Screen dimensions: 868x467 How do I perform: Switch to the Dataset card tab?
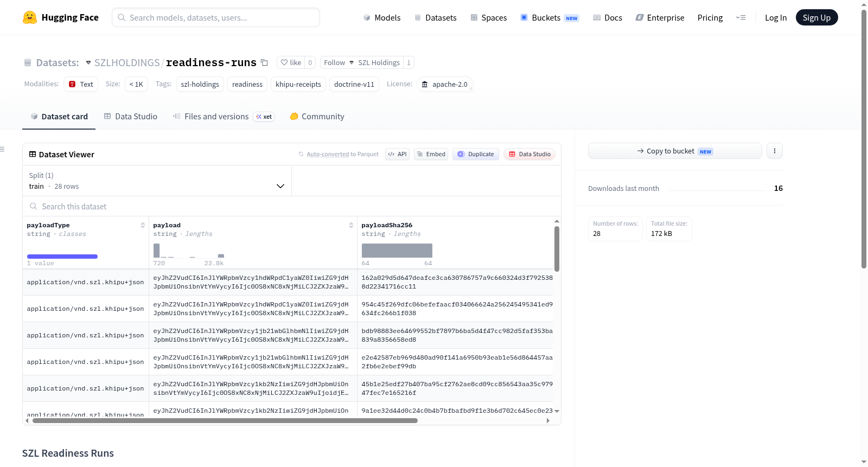click(x=59, y=117)
